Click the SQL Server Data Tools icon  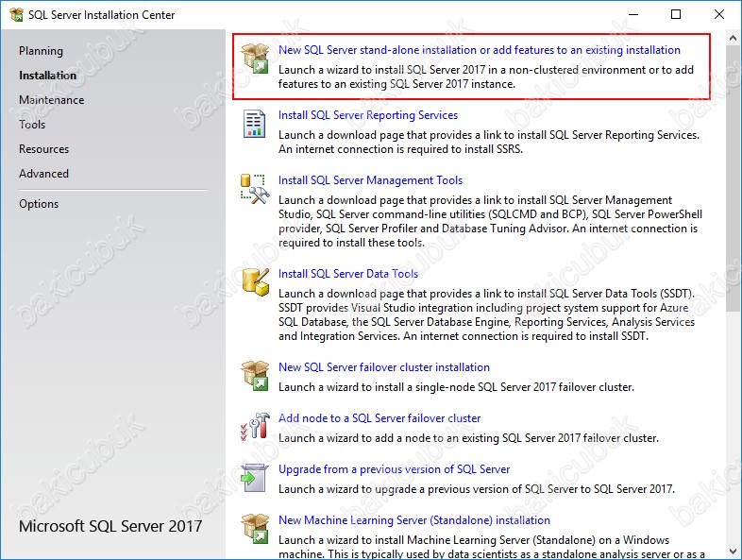256,282
